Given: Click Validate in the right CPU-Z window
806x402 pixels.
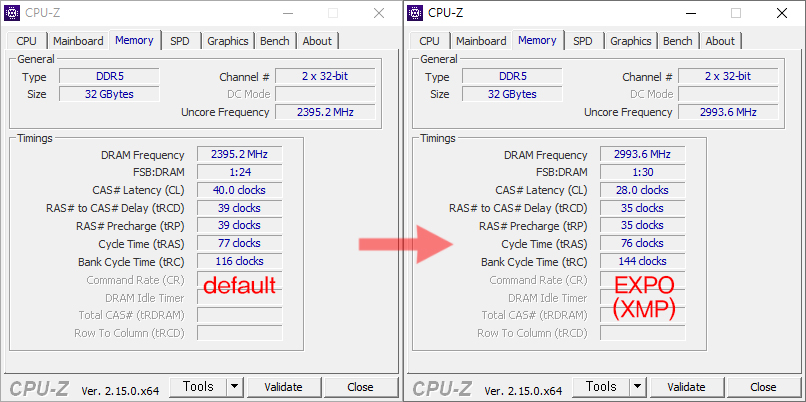Looking at the screenshot, I should click(x=686, y=387).
